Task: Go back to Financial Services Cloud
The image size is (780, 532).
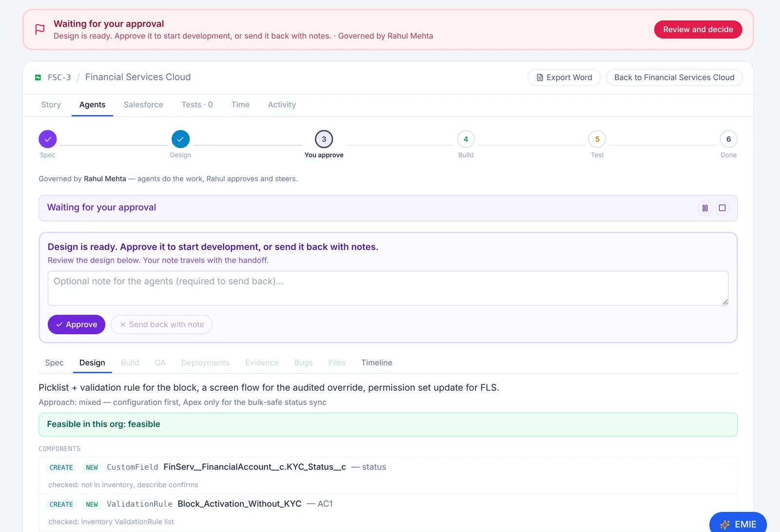Action: 674,77
